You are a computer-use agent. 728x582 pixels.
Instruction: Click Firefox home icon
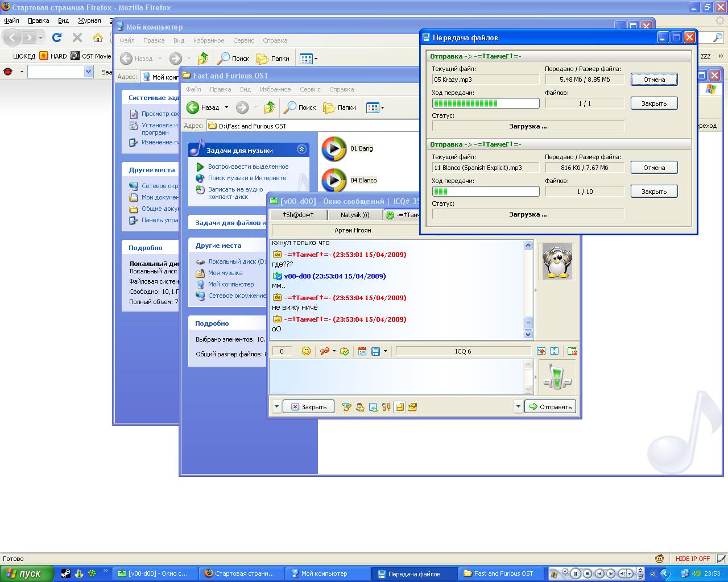coord(98,38)
